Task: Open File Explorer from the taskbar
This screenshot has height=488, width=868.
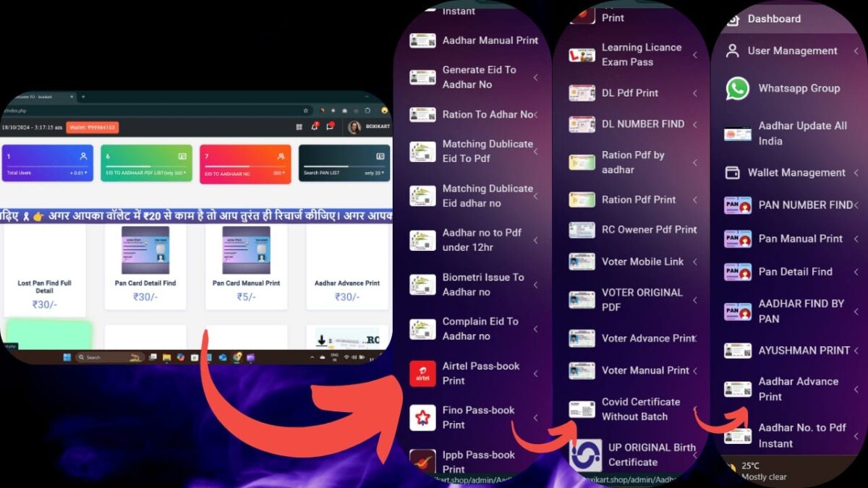Action: (x=166, y=357)
